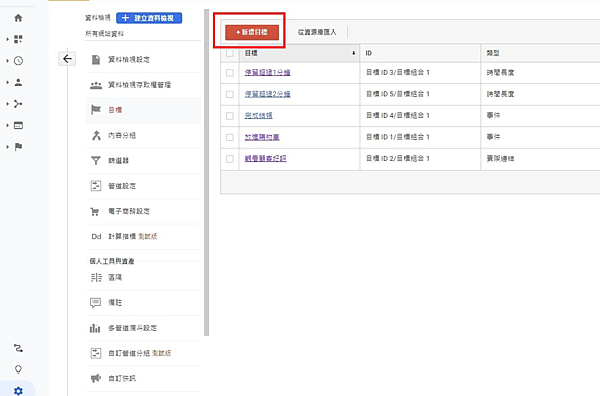This screenshot has height=396, width=600.
Task: Click the back arrow beside the view column
Action: coord(67,59)
